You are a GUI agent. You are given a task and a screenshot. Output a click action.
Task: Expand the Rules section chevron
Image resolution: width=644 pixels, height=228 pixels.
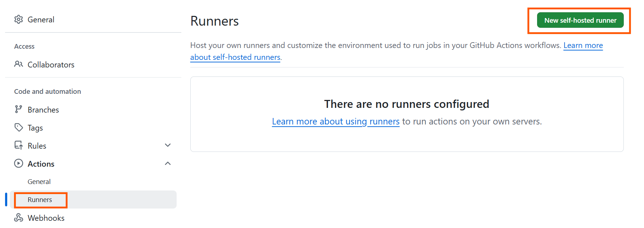[168, 145]
